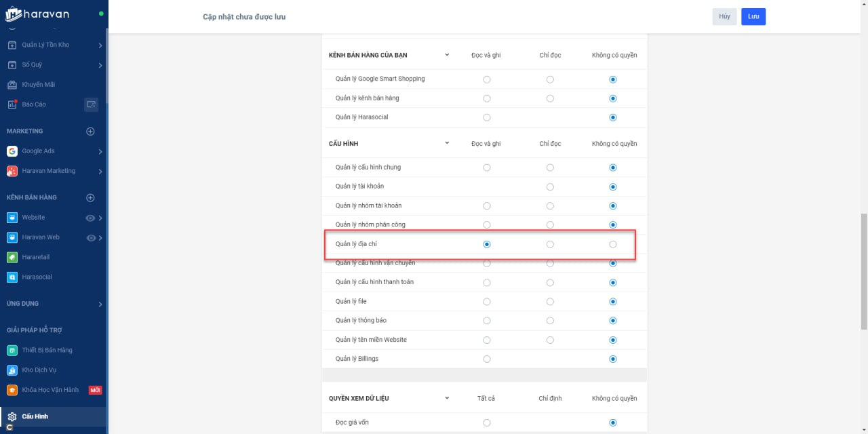
Task: Open Google Ads from the sidebar icon
Action: coord(12,151)
